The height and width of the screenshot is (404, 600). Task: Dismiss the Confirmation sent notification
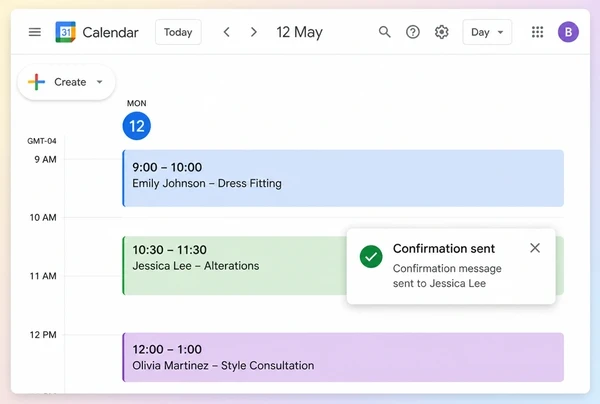click(x=535, y=248)
